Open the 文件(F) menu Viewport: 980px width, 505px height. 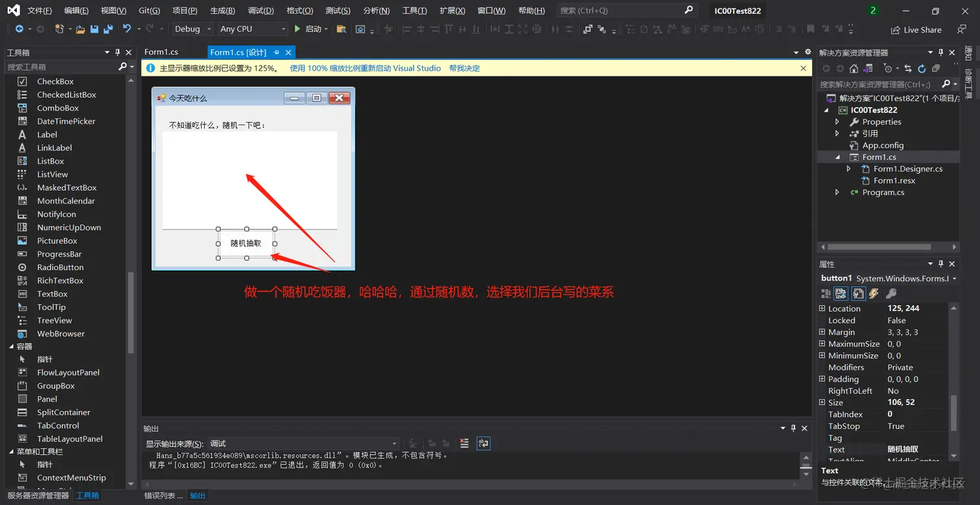click(40, 10)
